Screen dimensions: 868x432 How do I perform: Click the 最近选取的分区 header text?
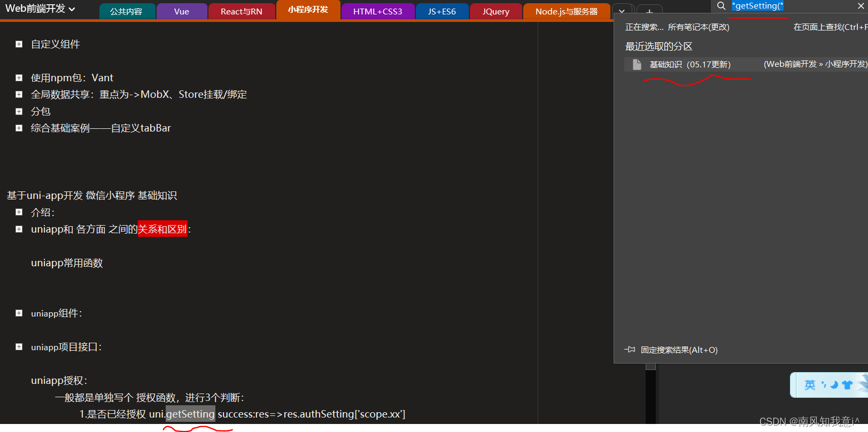[x=658, y=47]
